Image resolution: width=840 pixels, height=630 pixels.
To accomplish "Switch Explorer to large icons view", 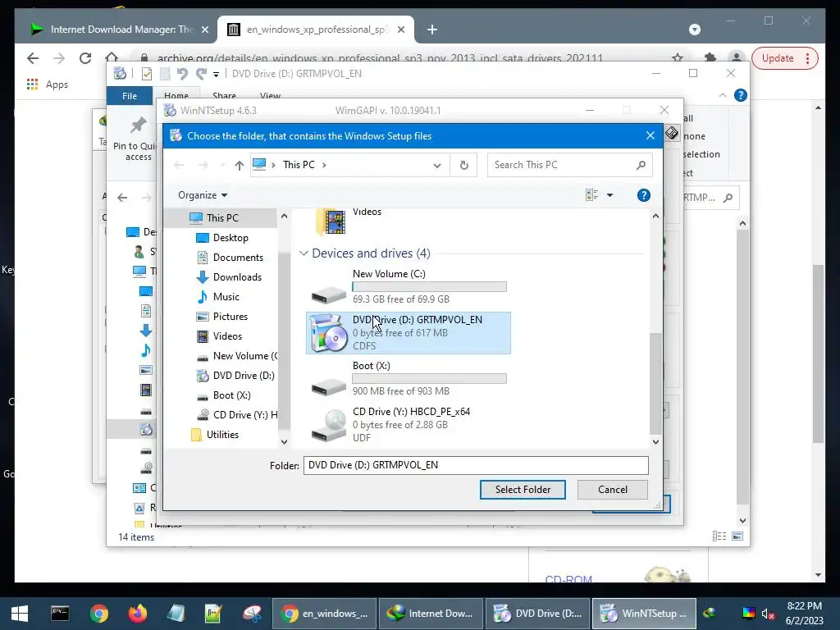I will (x=737, y=536).
